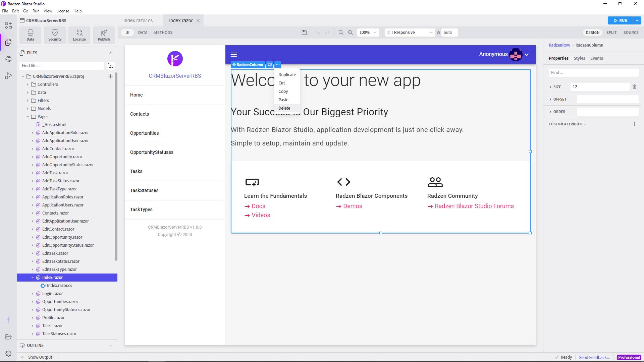644x362 pixels.
Task: Click the Find file search field
Action: (62, 66)
